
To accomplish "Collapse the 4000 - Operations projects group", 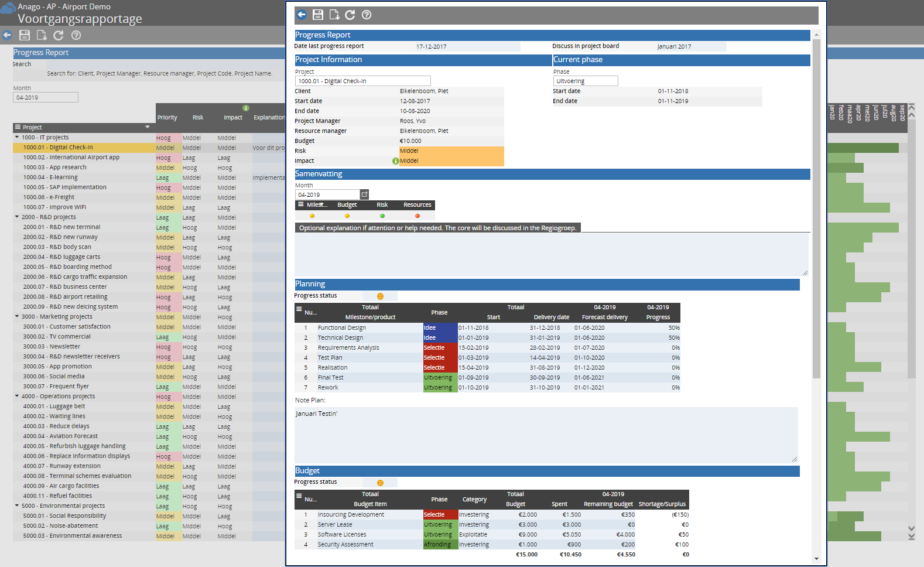I will pyautogui.click(x=17, y=396).
